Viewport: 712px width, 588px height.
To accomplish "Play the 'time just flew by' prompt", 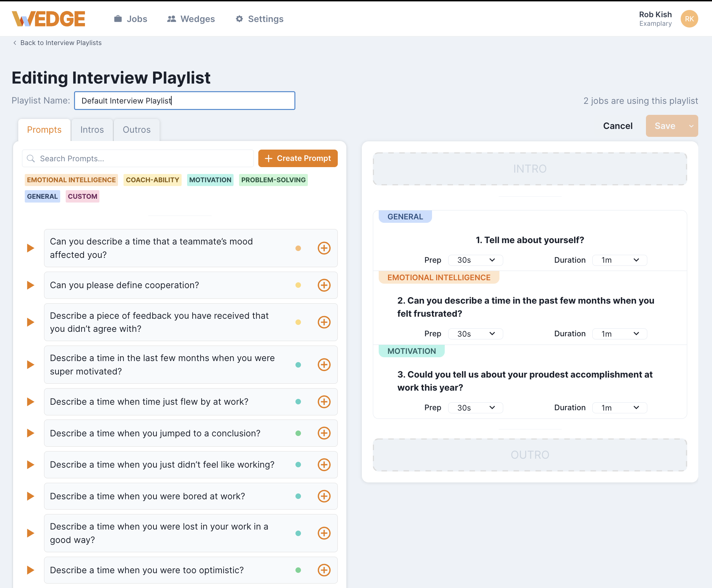I will click(x=31, y=402).
